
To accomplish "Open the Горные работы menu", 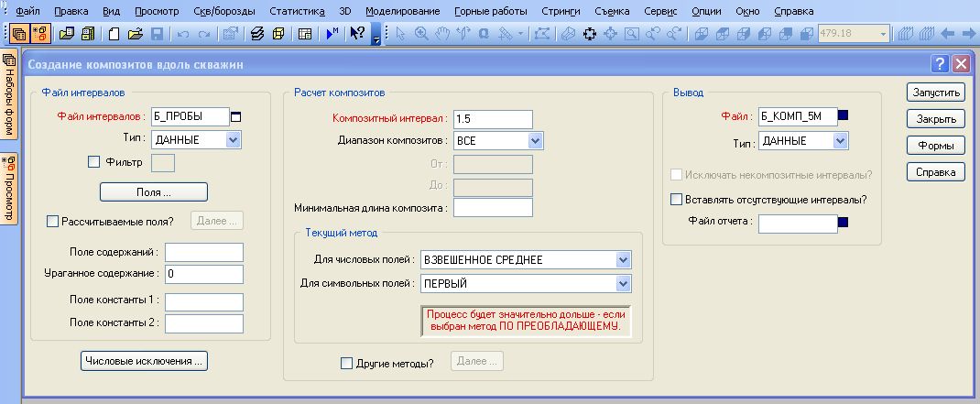I will click(491, 11).
